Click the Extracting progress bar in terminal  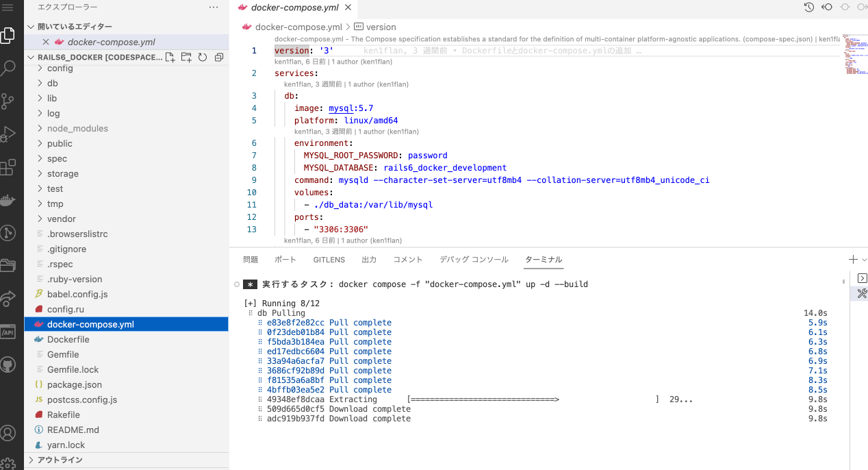click(483, 399)
